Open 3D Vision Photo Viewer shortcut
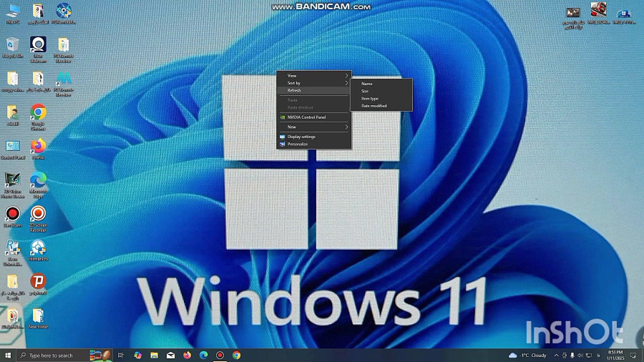 [12, 185]
